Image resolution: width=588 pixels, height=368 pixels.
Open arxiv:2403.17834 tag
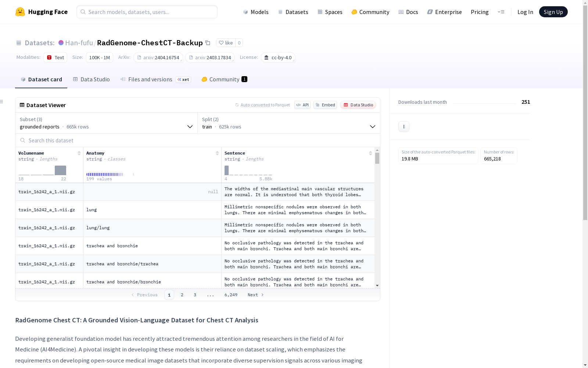tap(210, 58)
